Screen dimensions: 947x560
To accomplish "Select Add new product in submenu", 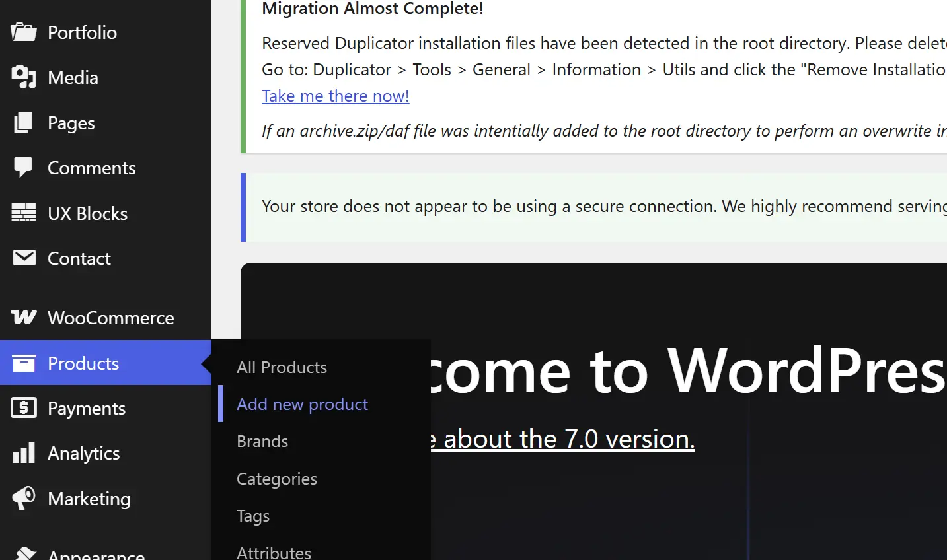I will click(303, 404).
